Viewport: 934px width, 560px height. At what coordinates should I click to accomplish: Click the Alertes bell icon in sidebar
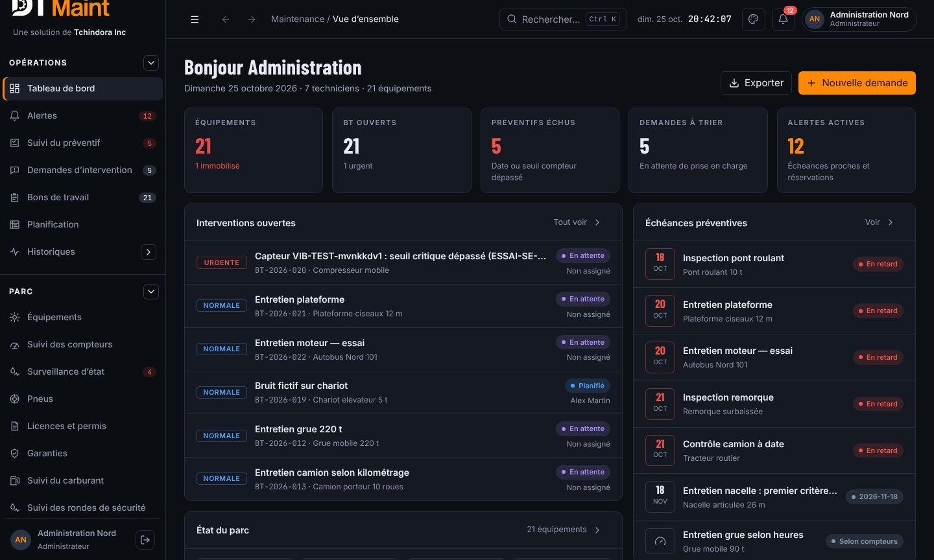(x=15, y=115)
